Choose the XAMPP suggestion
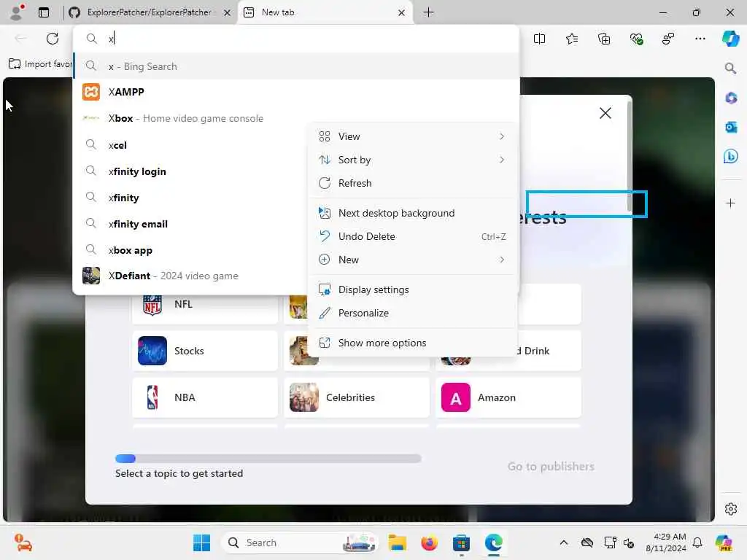 point(296,92)
